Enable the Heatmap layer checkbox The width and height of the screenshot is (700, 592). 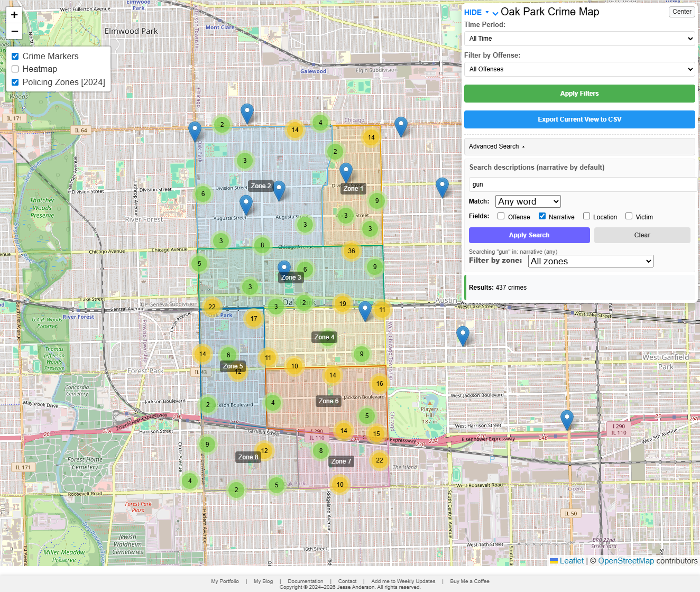click(x=15, y=69)
